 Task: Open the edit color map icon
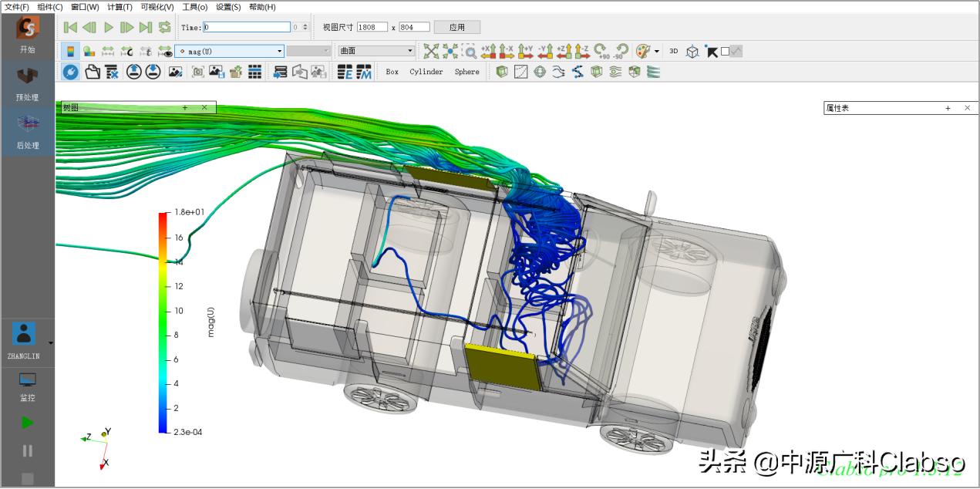coord(89,51)
